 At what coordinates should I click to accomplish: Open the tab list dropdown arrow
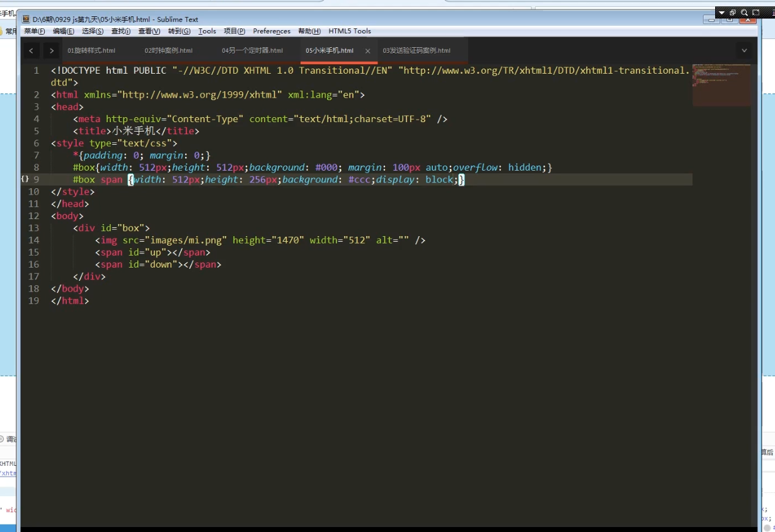pyautogui.click(x=744, y=50)
